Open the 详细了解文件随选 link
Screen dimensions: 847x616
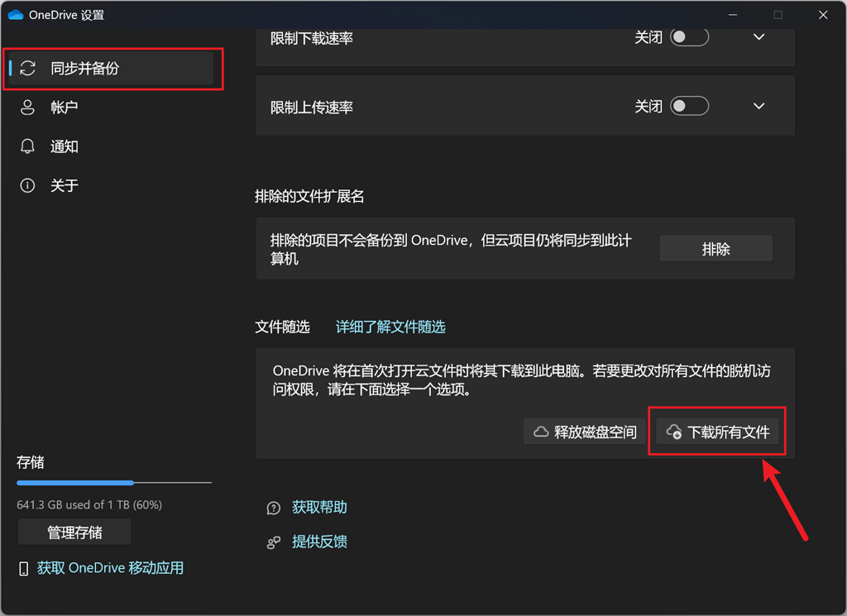(390, 327)
